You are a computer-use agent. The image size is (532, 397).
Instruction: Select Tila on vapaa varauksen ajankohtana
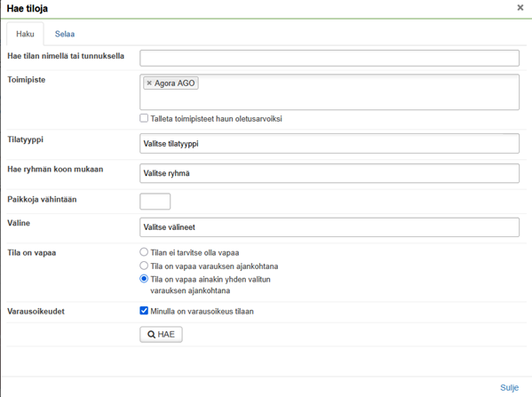[144, 266]
